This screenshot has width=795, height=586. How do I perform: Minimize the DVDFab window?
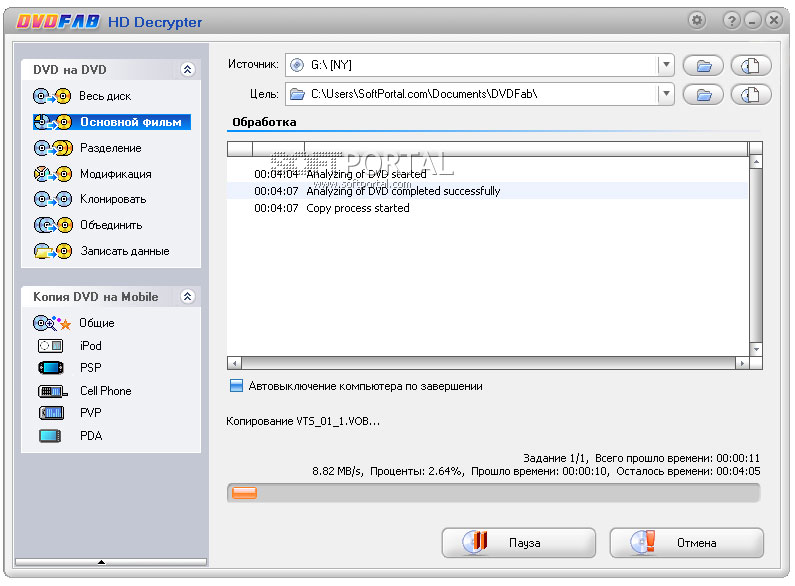point(752,21)
